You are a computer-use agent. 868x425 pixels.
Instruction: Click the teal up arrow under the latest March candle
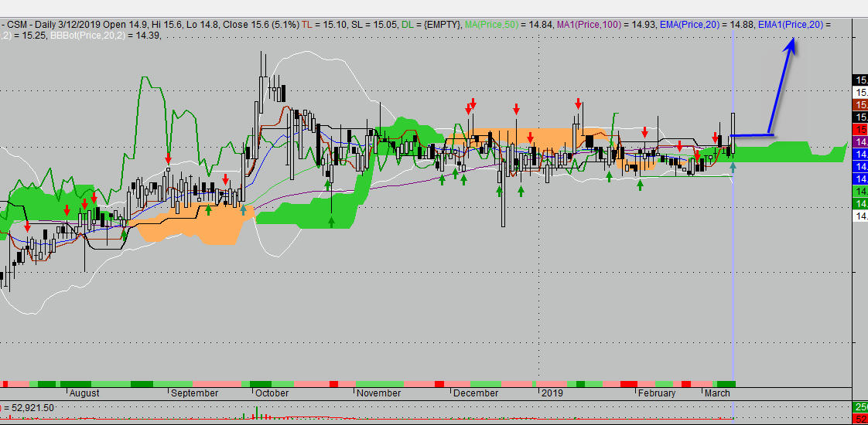pyautogui.click(x=733, y=166)
